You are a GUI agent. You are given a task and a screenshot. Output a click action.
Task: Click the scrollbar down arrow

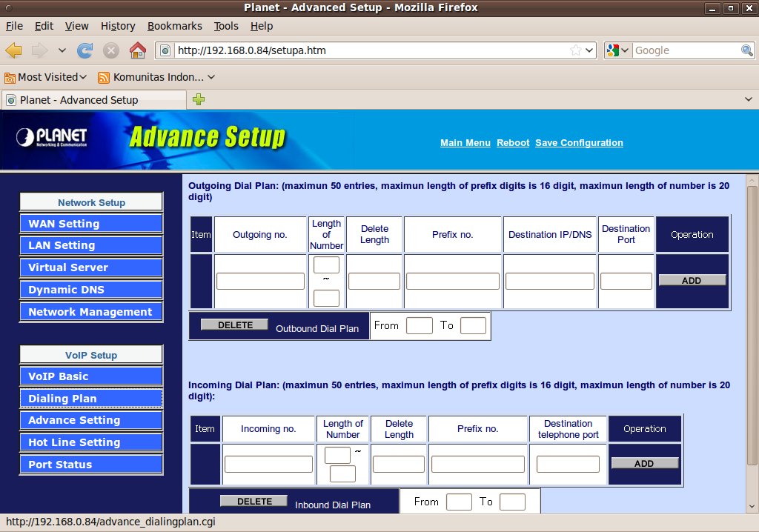coord(752,507)
